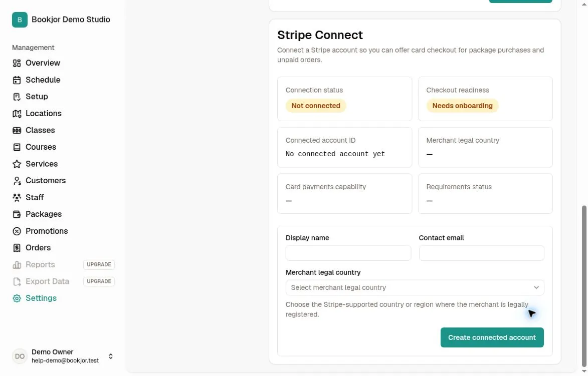Image resolution: width=588 pixels, height=376 pixels.
Task: Click the Overview grid icon
Action: 17,63
